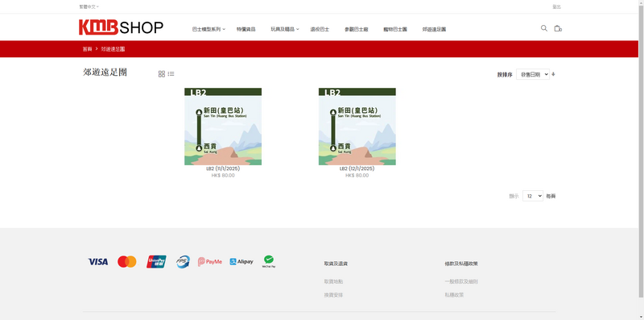Click the KMB Shop logo
Screen dimensions: 644x320
click(x=122, y=27)
